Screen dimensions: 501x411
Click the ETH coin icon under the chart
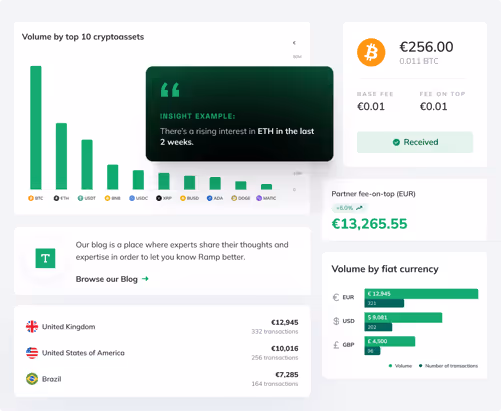pos(56,198)
